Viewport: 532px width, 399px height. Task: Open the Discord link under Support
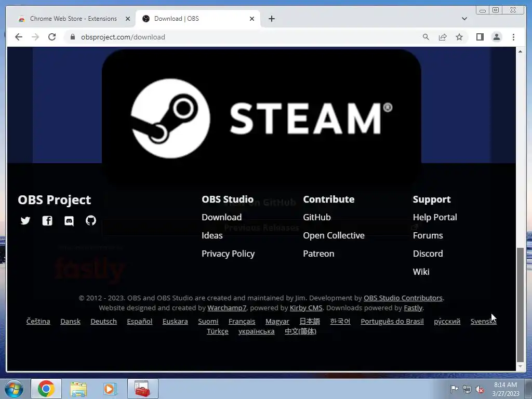coord(428,254)
